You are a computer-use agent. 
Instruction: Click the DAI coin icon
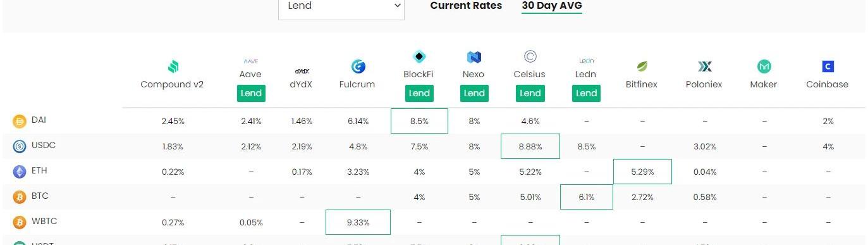20,121
